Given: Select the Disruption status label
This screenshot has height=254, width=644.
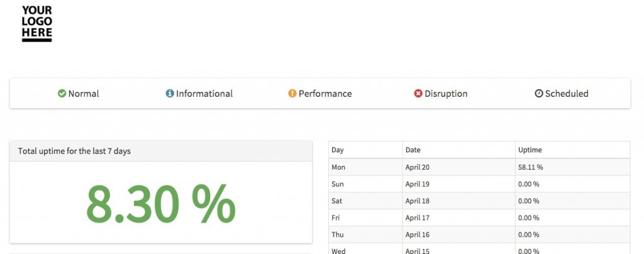Looking at the screenshot, I should click(446, 94).
